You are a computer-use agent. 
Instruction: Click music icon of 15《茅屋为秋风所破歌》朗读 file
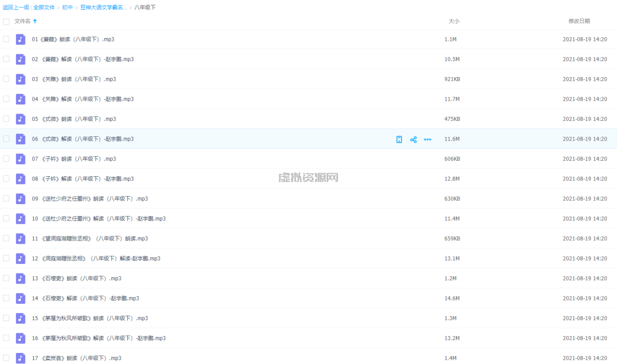(x=20, y=318)
